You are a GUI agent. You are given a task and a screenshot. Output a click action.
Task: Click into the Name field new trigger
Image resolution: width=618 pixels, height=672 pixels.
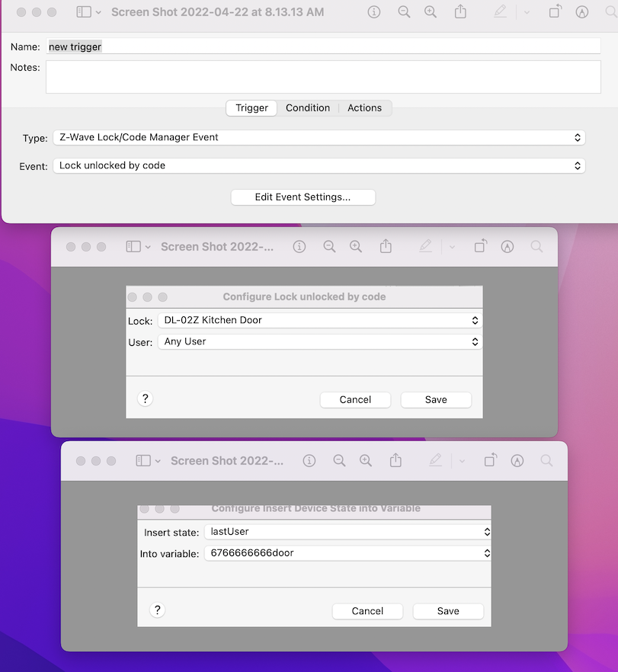point(323,46)
